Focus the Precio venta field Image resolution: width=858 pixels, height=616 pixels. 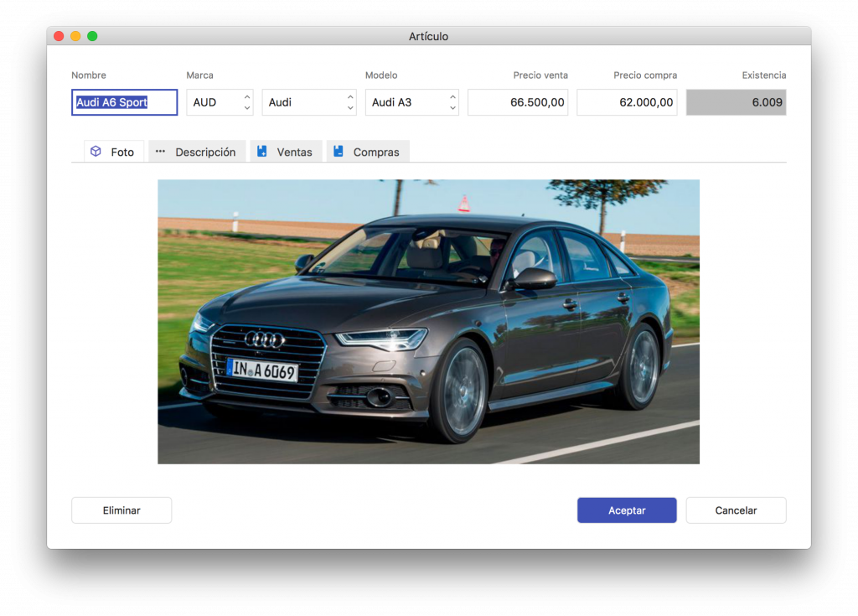[518, 102]
